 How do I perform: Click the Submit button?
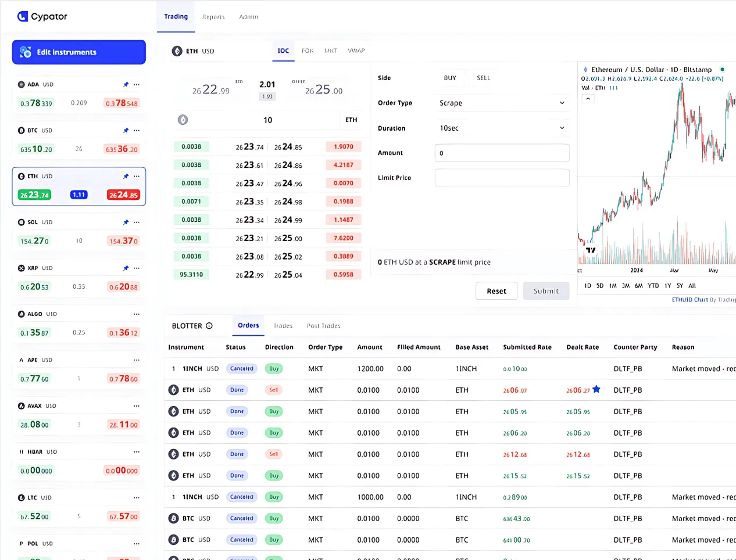tap(546, 291)
